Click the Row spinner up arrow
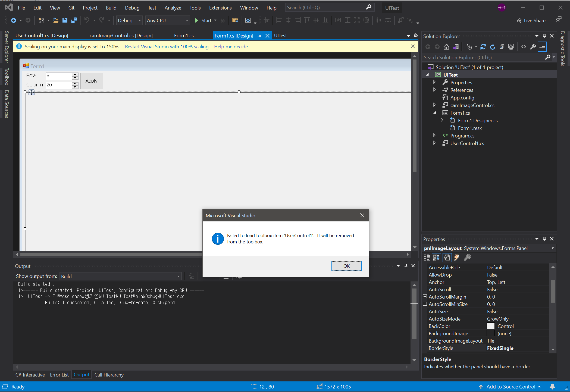The image size is (570, 392). 75,74
